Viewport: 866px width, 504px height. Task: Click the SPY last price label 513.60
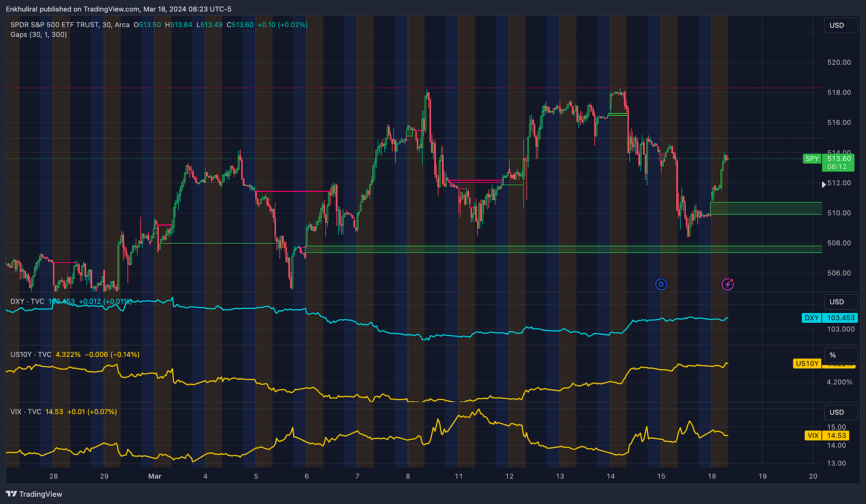point(839,159)
